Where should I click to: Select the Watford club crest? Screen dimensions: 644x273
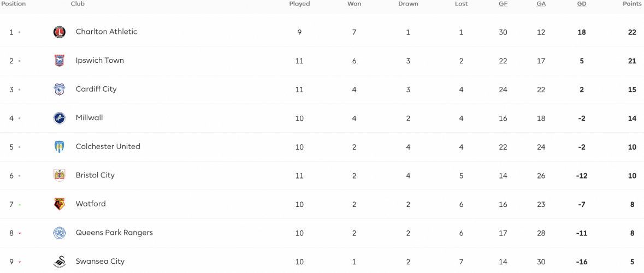(60, 204)
